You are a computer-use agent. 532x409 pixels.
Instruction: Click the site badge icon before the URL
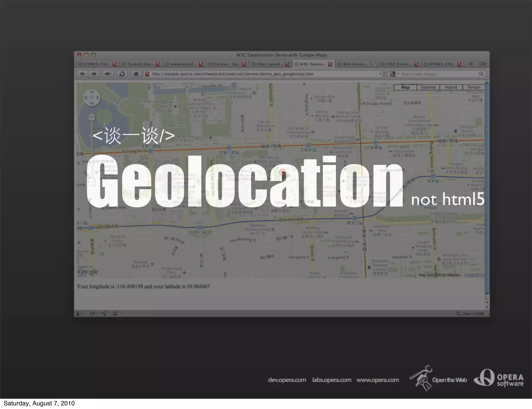coord(147,74)
